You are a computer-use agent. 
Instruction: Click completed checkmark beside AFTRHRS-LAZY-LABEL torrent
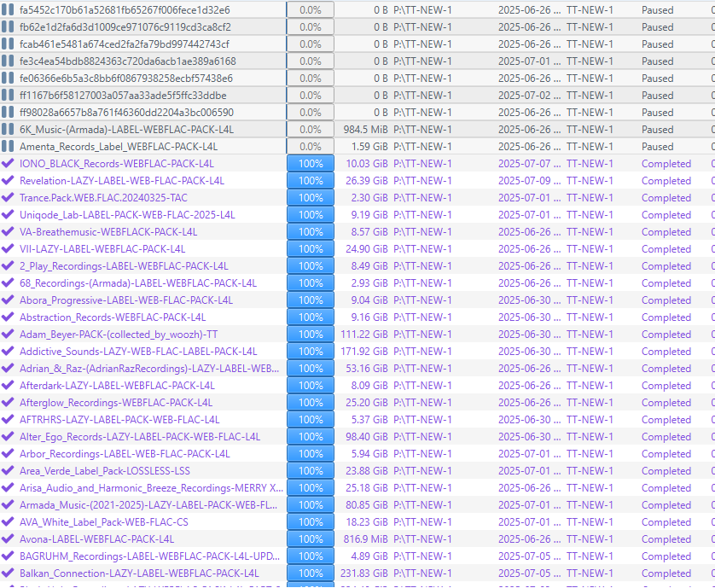pyautogui.click(x=8, y=420)
